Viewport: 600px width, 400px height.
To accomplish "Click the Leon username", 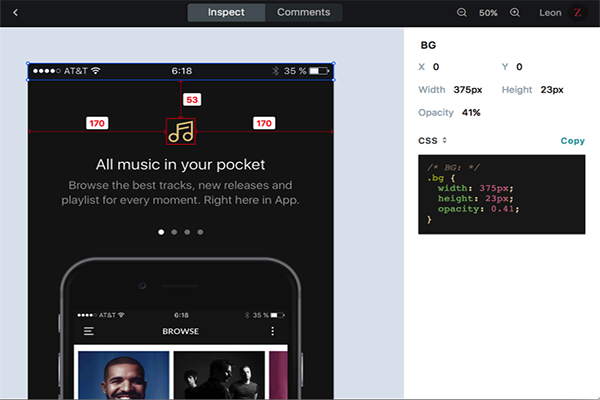I will pyautogui.click(x=550, y=13).
